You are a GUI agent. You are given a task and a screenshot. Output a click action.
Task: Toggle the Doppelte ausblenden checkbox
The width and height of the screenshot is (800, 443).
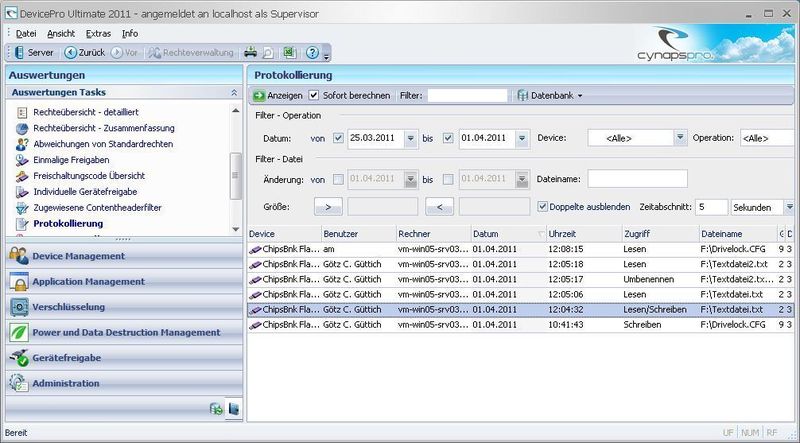click(x=543, y=207)
